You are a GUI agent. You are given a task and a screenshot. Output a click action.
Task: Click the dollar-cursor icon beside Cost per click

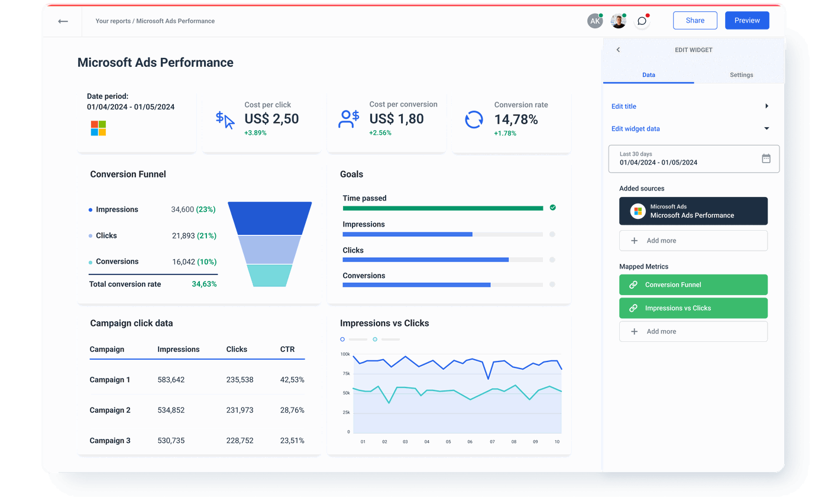(225, 119)
